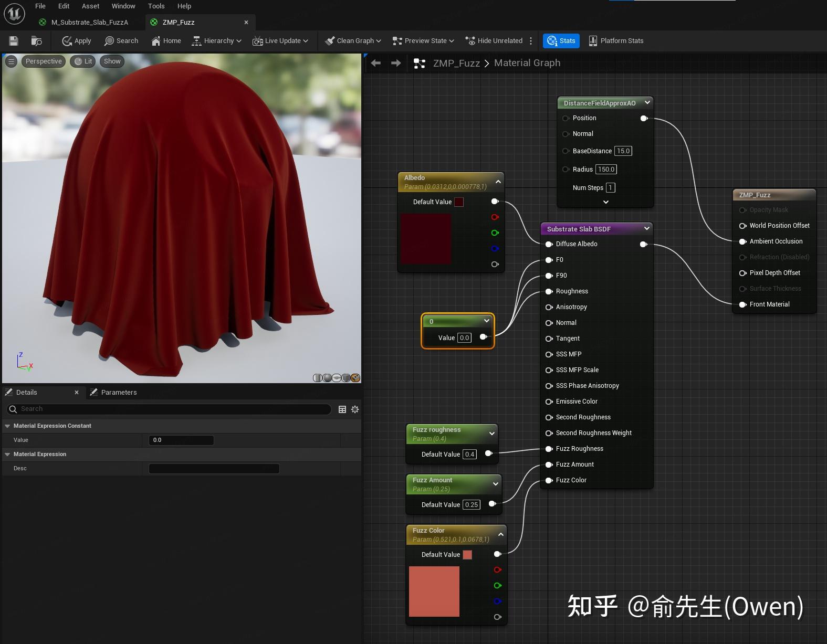Switch to the M_Substrate_Slab_FuzzA tab
The width and height of the screenshot is (827, 644).
coord(89,22)
